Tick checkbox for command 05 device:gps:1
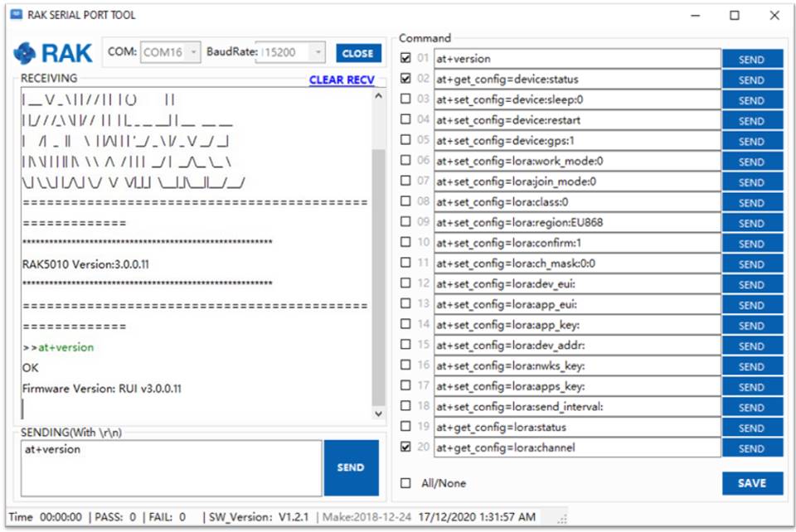 pos(405,139)
